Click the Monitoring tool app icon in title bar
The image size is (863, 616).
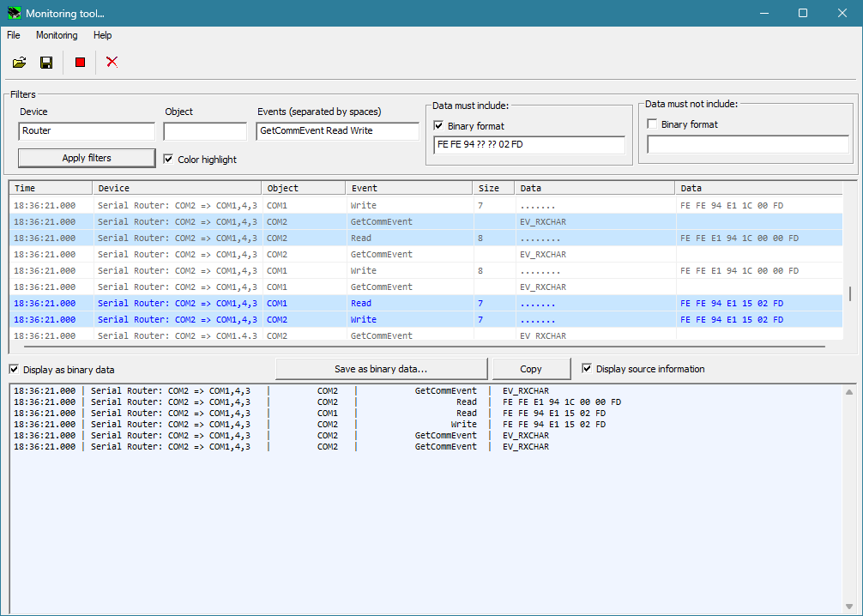tap(14, 13)
